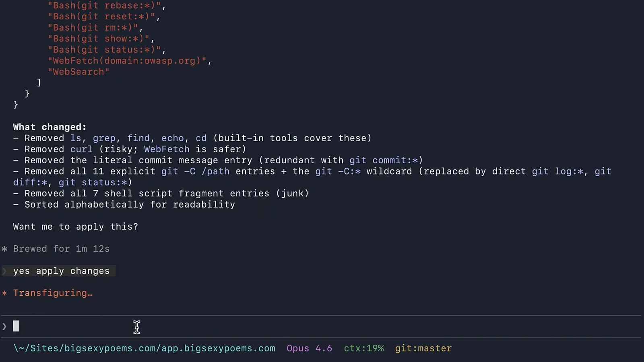Click the "Bash(git rm:*)" entry
This screenshot has height=362, width=644.
(93, 28)
